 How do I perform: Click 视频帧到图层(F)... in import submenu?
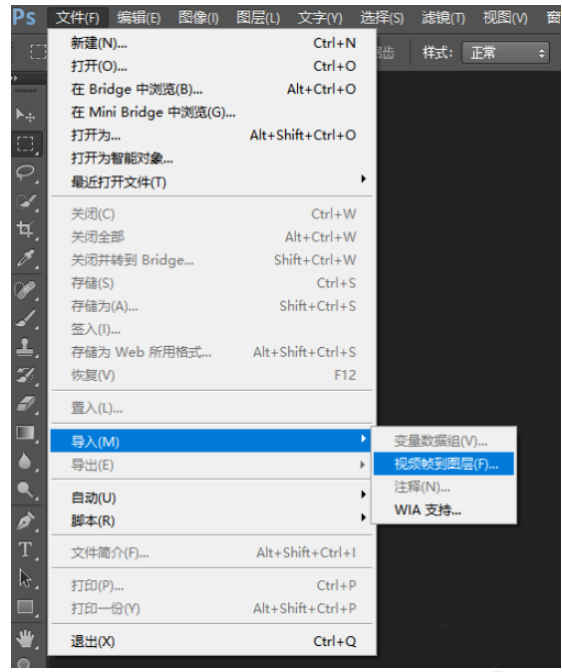pos(444,464)
